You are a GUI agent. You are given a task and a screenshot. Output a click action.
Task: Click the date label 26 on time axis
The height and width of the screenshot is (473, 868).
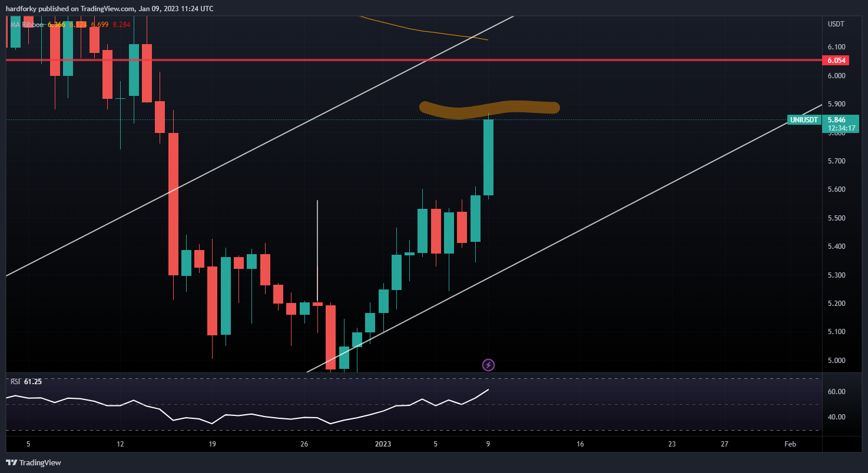coord(304,444)
